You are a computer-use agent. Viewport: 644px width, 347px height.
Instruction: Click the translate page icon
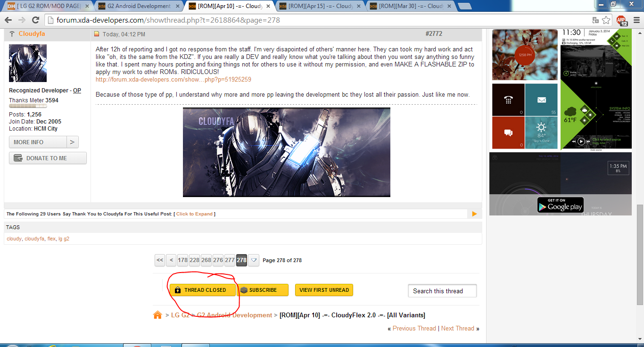click(596, 20)
